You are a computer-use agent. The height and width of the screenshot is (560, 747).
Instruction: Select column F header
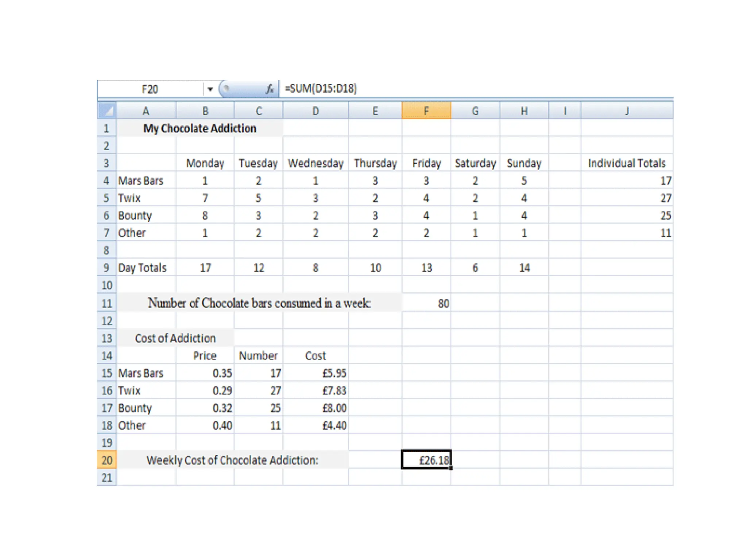coord(426,110)
